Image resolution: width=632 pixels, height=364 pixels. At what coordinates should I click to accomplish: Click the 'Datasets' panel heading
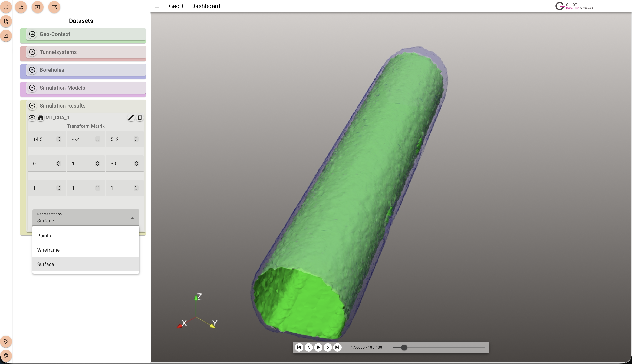point(81,21)
